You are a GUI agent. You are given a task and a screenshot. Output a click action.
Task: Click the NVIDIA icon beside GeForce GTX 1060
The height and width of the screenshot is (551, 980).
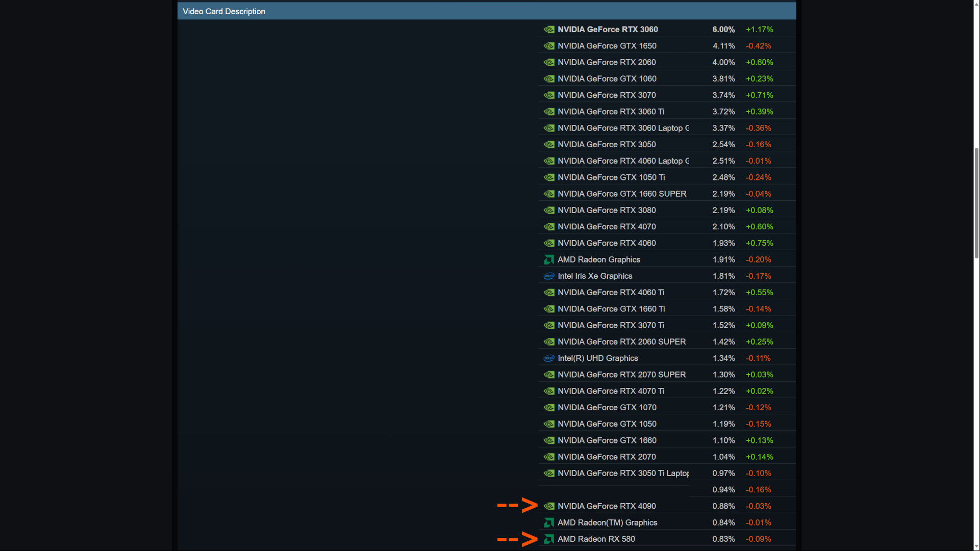[549, 78]
